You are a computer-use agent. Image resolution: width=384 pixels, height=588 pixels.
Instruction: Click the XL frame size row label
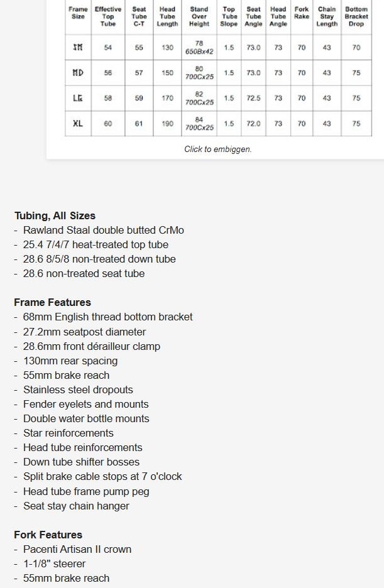[x=78, y=123]
